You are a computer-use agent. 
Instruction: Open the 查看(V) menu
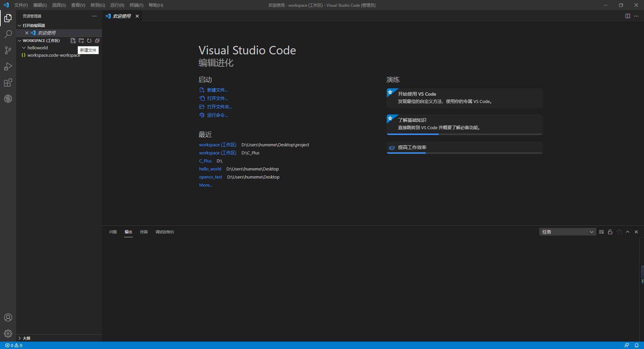78,5
